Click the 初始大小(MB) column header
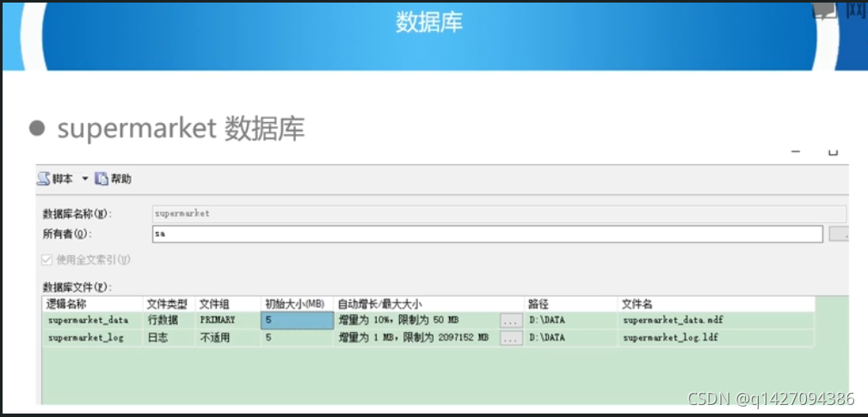This screenshot has height=417, width=868. point(297,304)
